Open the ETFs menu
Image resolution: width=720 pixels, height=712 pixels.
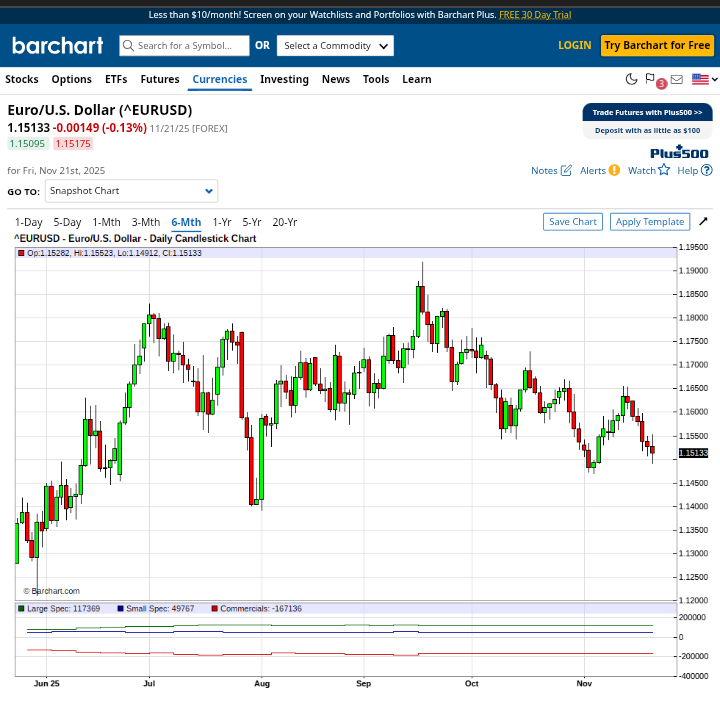click(116, 79)
